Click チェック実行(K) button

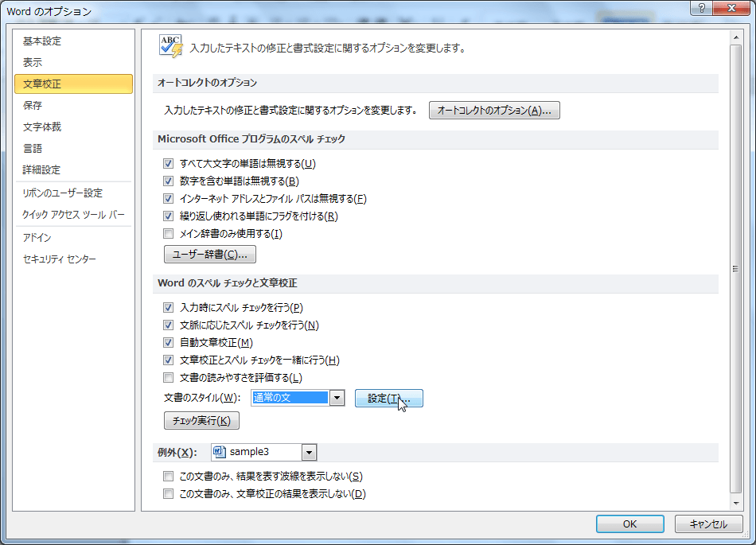(201, 421)
